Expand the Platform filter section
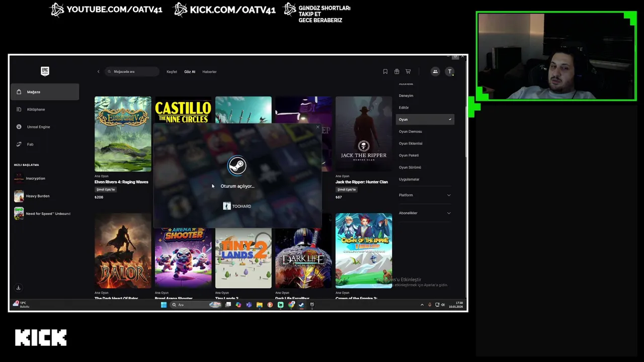The width and height of the screenshot is (644, 362). click(x=425, y=195)
